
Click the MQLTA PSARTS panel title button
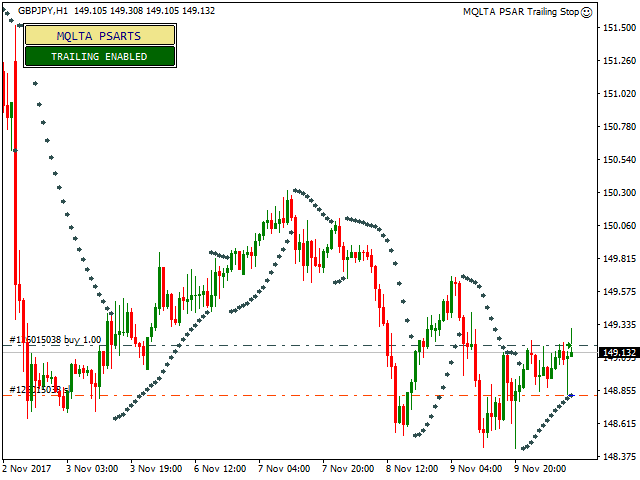(x=100, y=36)
